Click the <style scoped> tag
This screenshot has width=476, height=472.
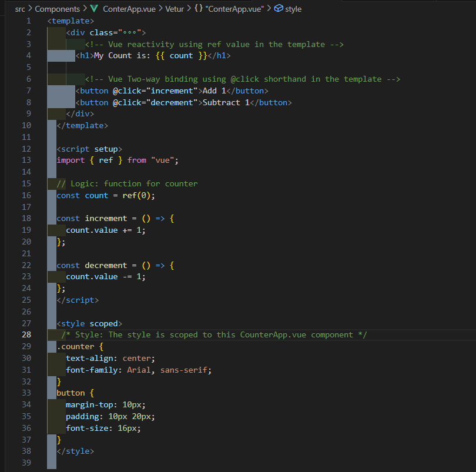pos(89,324)
